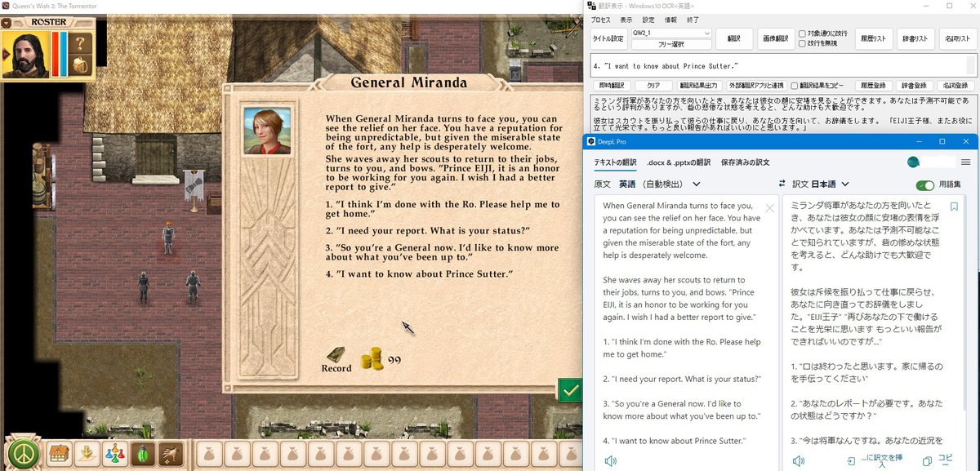Click the beer mug icon in roster
The image size is (980, 471).
79,67
